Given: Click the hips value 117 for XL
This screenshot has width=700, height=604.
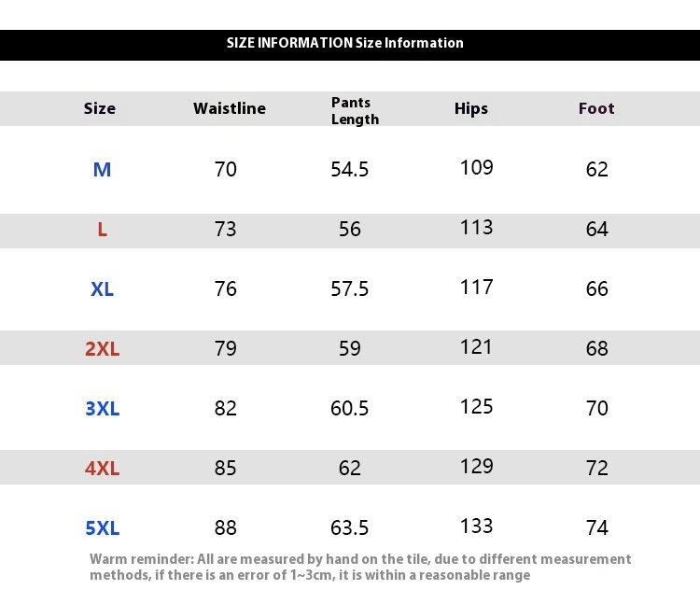Looking at the screenshot, I should click(476, 287).
